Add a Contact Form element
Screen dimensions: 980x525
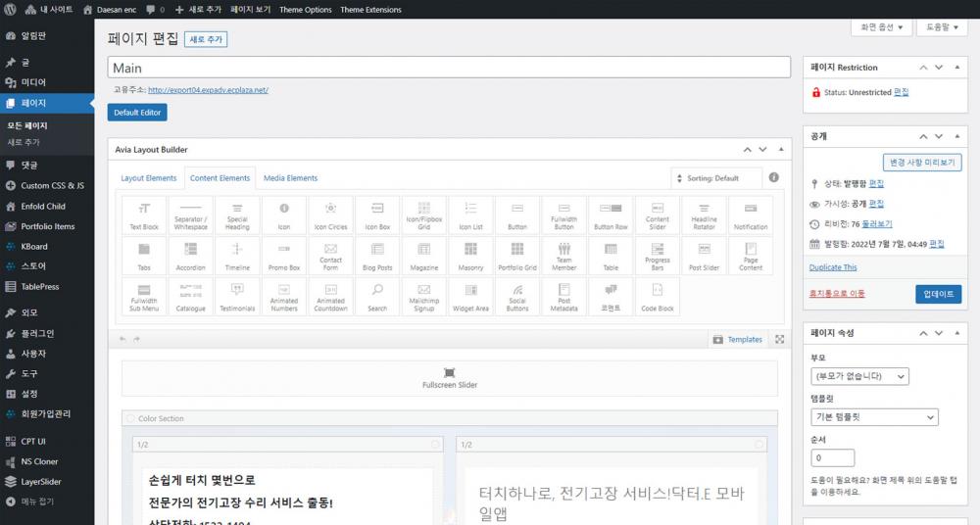point(330,257)
